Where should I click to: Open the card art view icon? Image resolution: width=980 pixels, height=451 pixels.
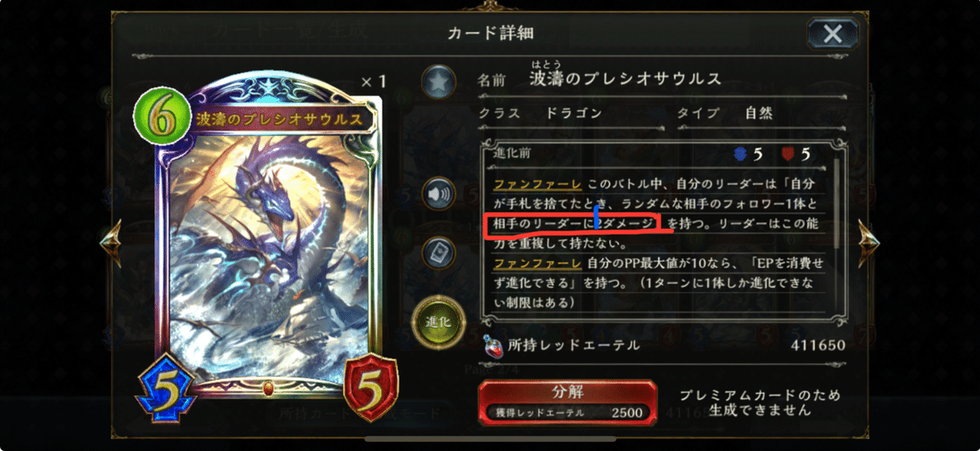click(x=439, y=252)
